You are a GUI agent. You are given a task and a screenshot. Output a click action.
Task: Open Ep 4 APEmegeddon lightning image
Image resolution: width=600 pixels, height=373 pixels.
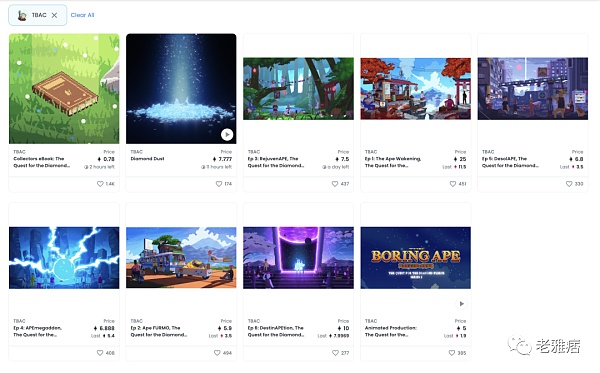coord(64,258)
